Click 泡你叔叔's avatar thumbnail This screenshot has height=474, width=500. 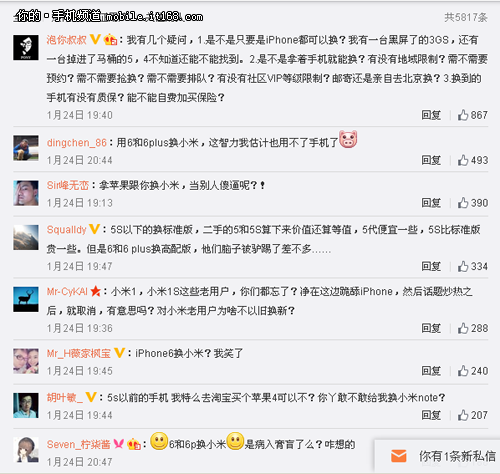(26, 48)
